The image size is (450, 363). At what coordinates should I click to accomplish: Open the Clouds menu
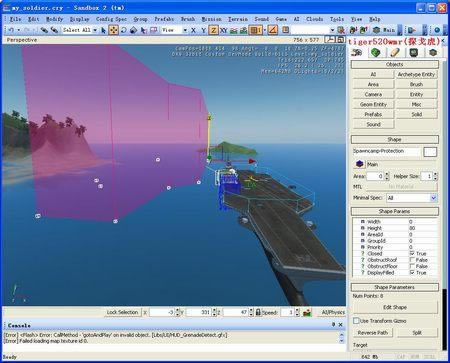(314, 19)
